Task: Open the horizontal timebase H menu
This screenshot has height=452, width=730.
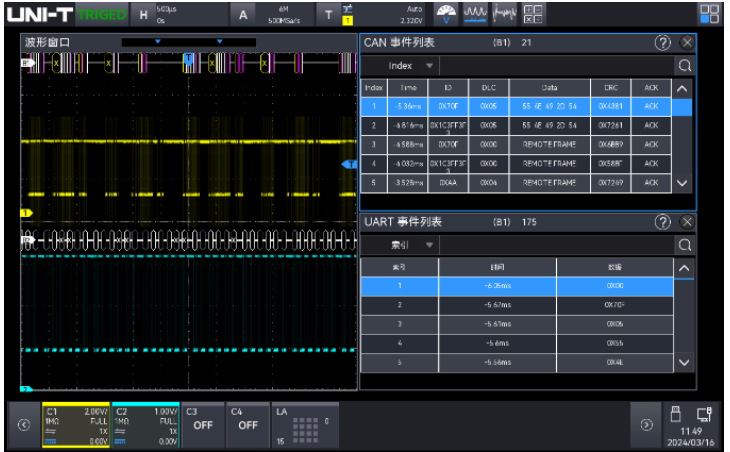Action: (x=143, y=14)
